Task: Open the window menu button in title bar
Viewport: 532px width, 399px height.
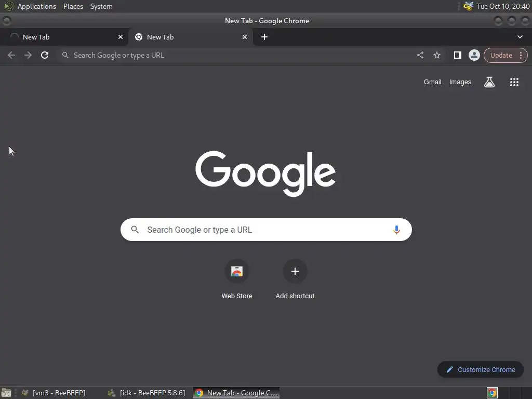Action: 6,21
